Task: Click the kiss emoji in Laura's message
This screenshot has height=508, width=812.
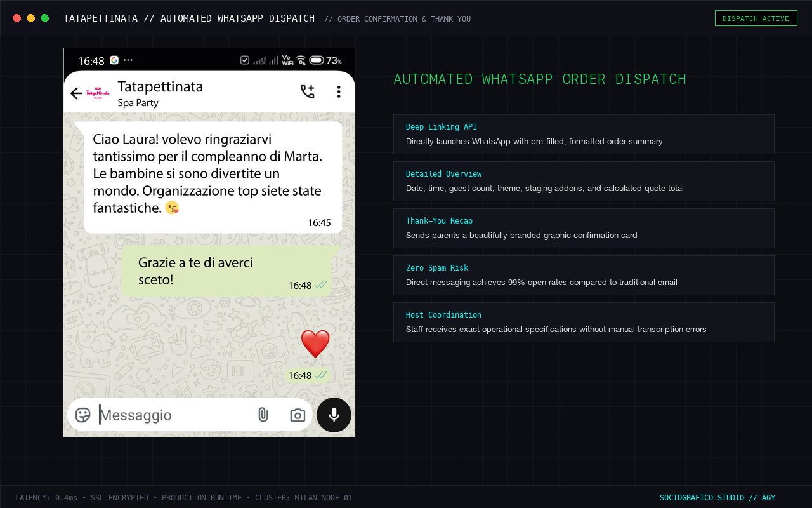Action: tap(171, 208)
